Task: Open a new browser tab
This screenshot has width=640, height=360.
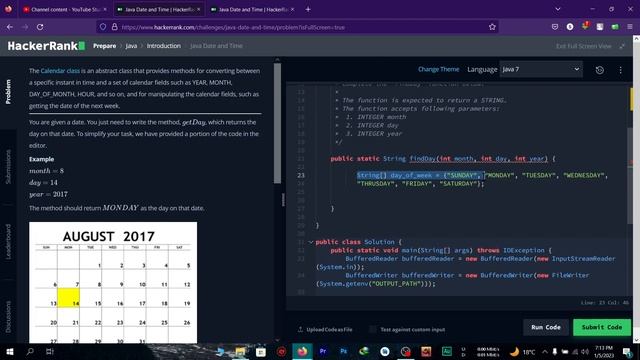Action: pos(308,9)
